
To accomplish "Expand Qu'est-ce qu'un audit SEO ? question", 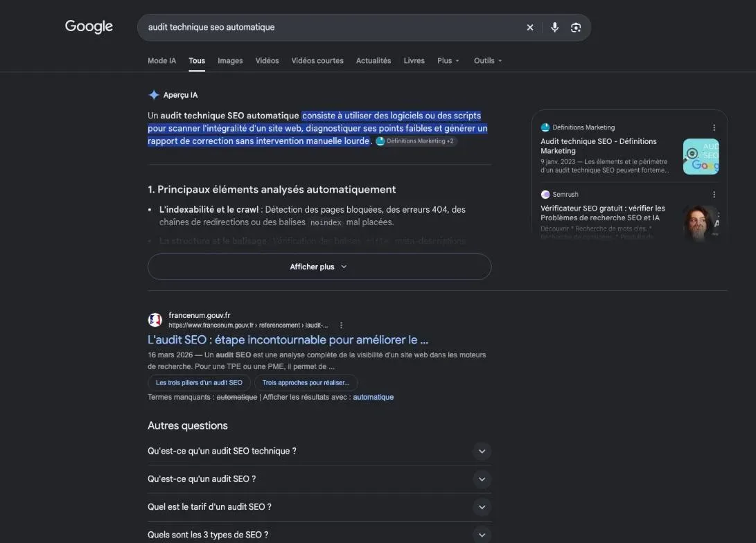I will click(319, 479).
